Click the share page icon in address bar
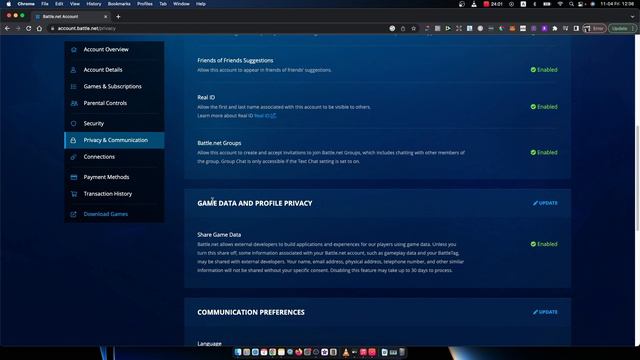This screenshot has width=640, height=360. (x=403, y=29)
